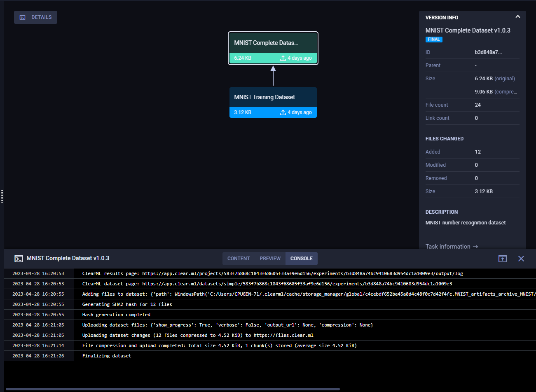Click the 9.06 KB compressed size value
536x392 pixels.
pos(496,92)
